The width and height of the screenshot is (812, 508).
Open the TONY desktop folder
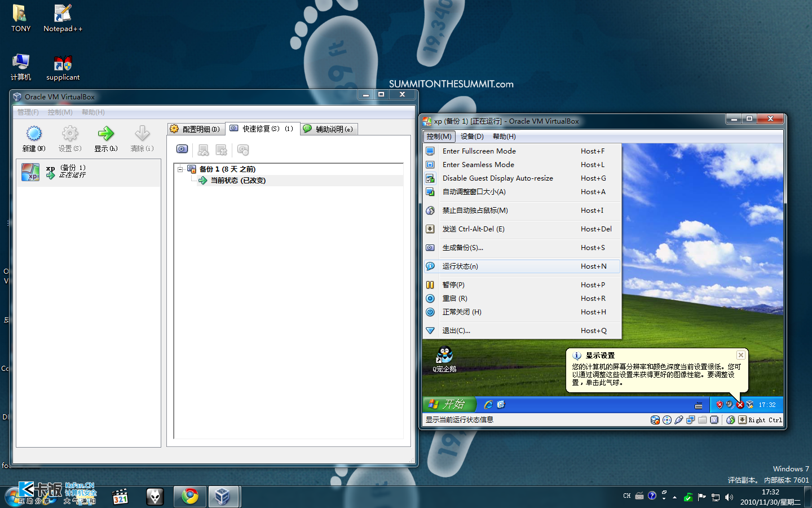tap(21, 19)
